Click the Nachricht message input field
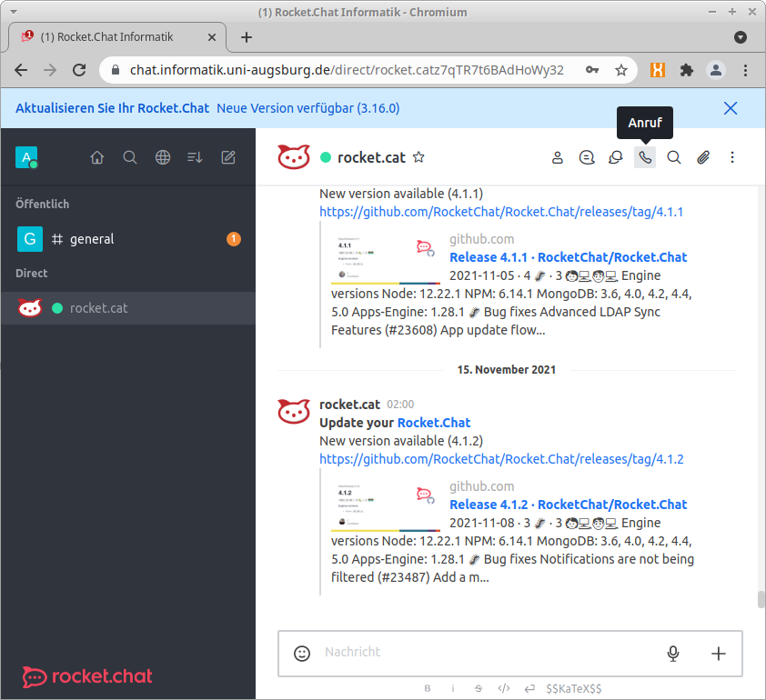Screen dimensions: 766x700 coord(489,652)
